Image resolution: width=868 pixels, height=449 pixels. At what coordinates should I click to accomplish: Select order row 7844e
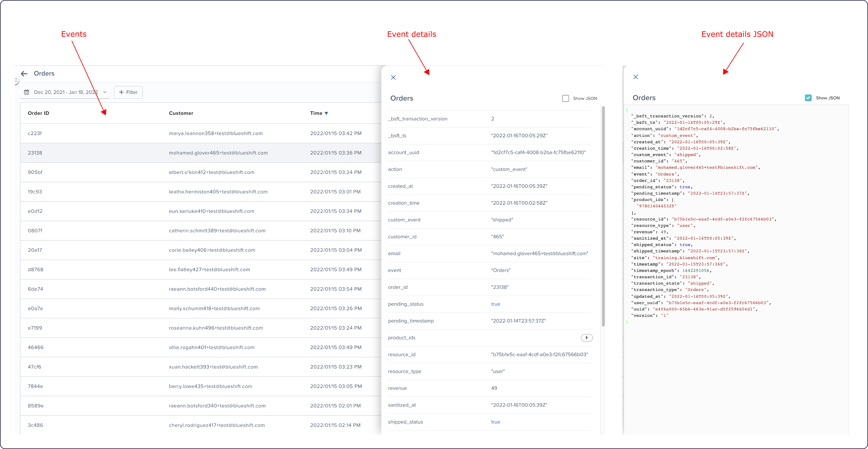click(x=200, y=386)
